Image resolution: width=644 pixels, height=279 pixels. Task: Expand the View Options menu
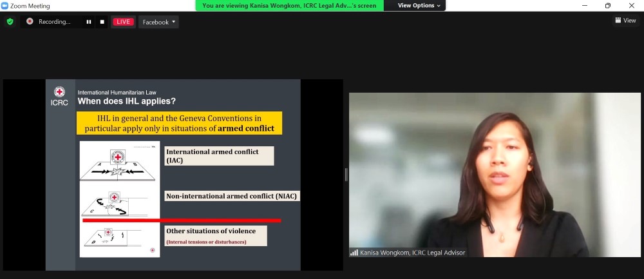click(419, 5)
